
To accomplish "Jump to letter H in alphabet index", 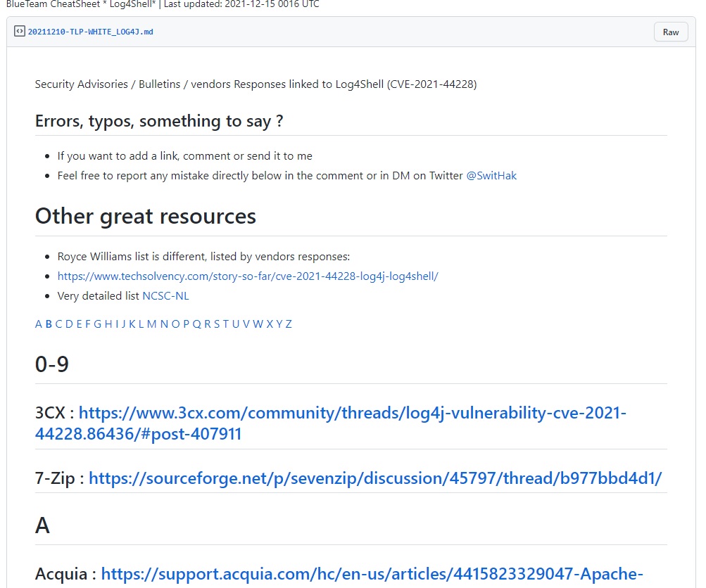I will pos(108,324).
